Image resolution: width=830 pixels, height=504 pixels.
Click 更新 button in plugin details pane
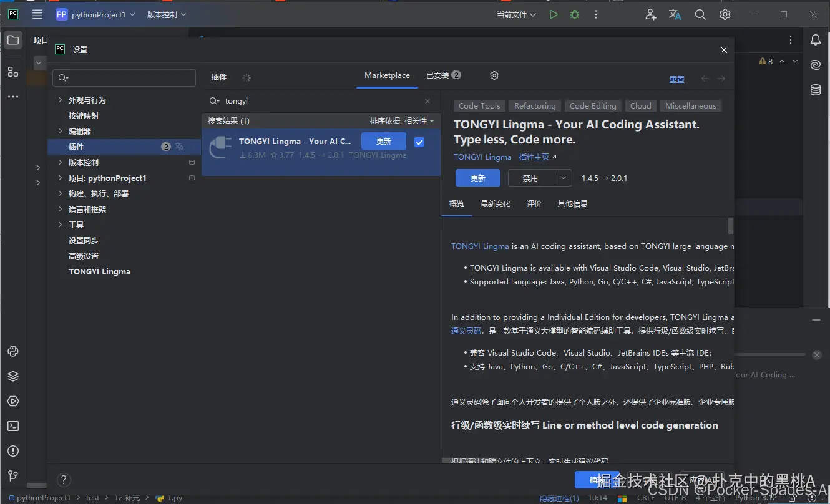click(x=478, y=178)
